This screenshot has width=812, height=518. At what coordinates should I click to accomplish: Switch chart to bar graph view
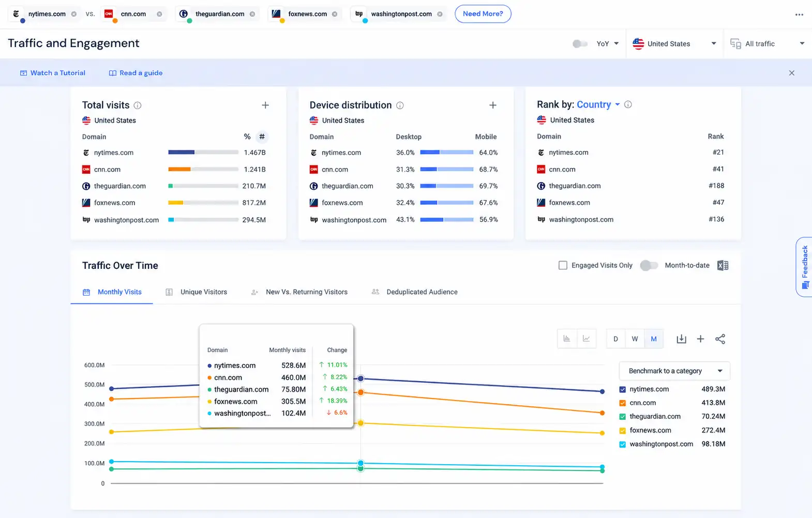click(x=567, y=339)
